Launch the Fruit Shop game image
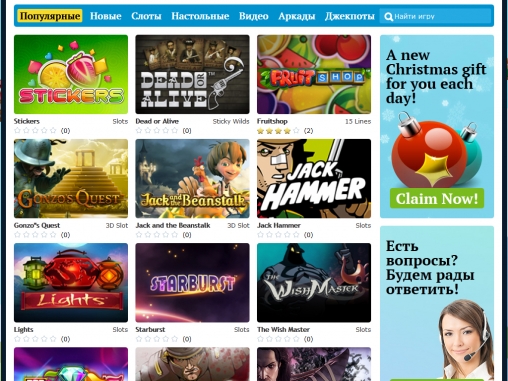Screen dimensions: 508x381 pos(314,74)
